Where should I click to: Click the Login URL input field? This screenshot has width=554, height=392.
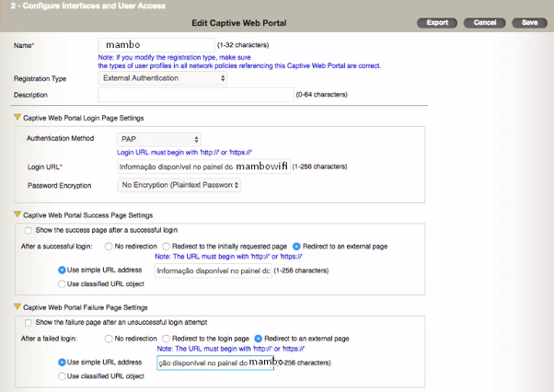point(202,167)
